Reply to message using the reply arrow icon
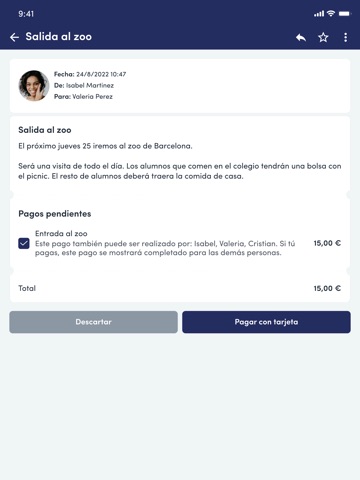Screen dimensions: 360x480 click(x=301, y=37)
